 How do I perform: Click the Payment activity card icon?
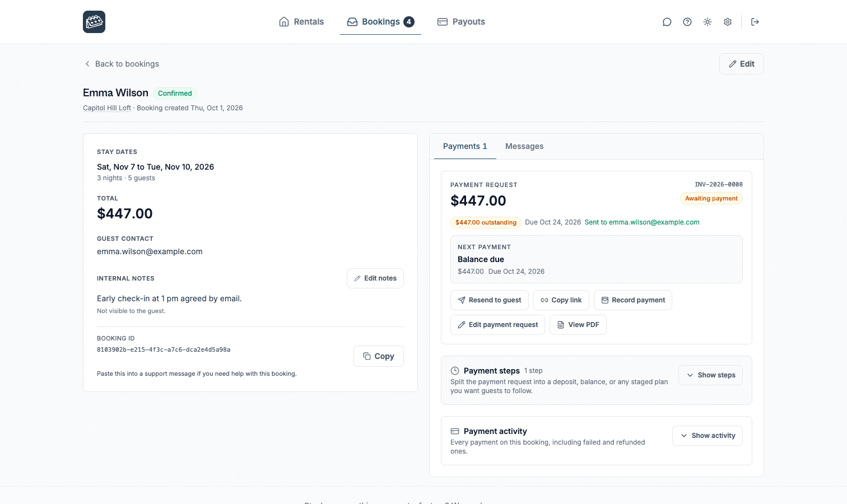coord(455,431)
